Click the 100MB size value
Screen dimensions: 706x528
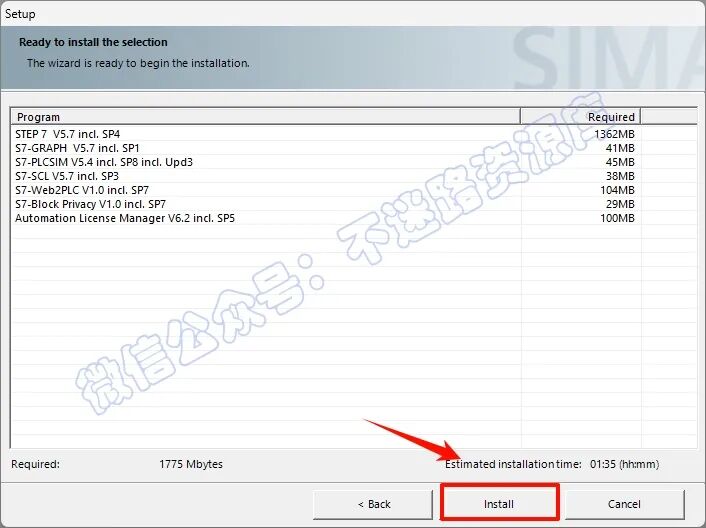click(x=617, y=218)
